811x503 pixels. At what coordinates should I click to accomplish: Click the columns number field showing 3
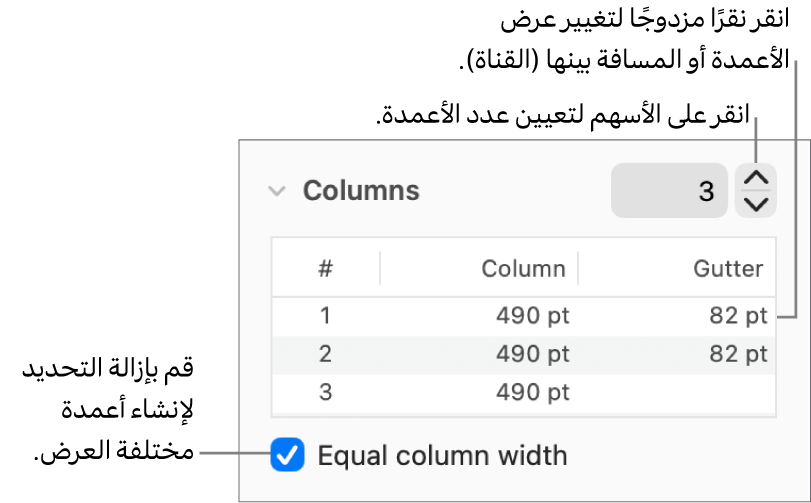tap(669, 191)
